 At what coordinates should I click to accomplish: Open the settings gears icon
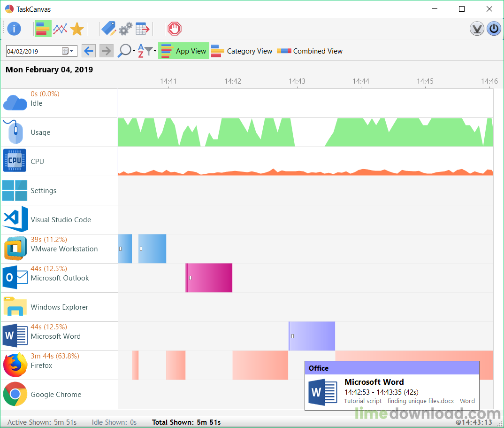coord(125,29)
